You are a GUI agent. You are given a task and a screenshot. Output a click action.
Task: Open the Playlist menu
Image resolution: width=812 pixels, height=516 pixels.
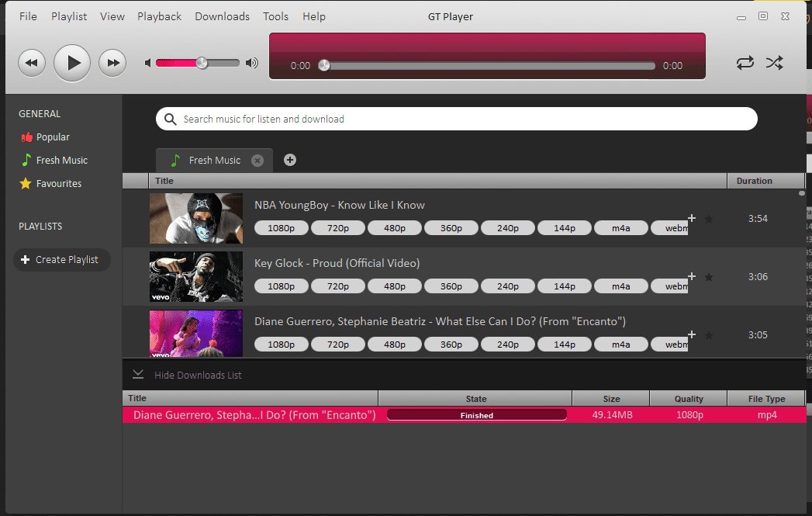coord(69,16)
